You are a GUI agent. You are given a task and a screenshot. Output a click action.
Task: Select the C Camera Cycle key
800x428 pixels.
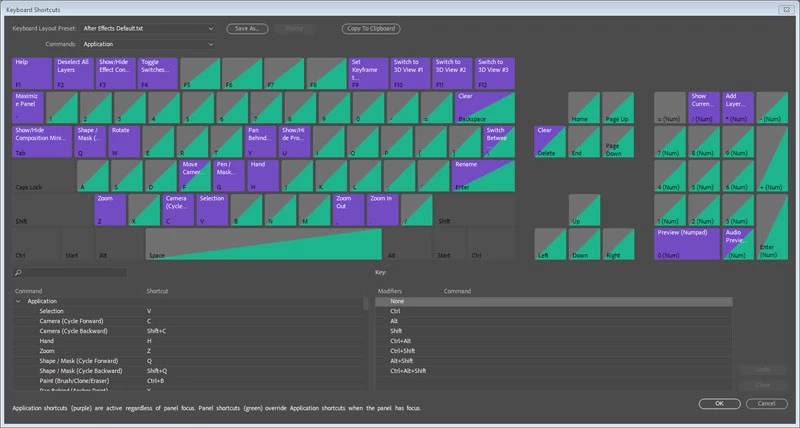pos(178,210)
